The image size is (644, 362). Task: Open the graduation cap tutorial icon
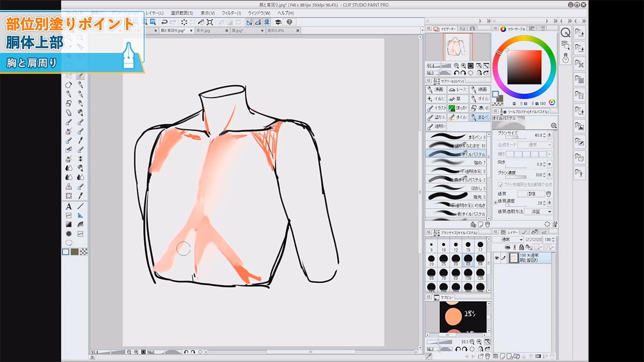[x=278, y=22]
